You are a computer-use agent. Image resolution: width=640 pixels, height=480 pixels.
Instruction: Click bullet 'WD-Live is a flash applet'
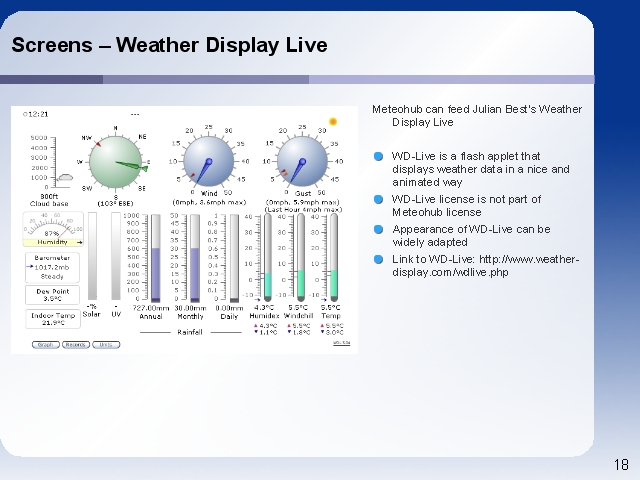(480, 169)
